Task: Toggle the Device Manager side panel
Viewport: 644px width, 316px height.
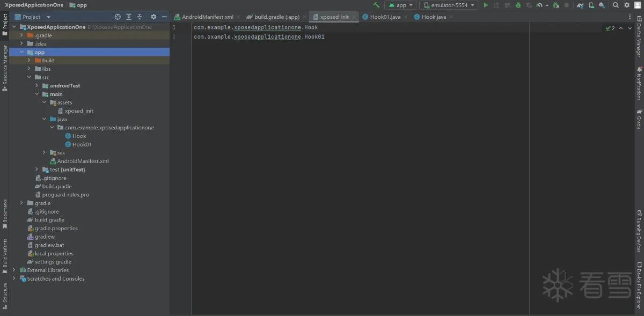Action: 639,36
